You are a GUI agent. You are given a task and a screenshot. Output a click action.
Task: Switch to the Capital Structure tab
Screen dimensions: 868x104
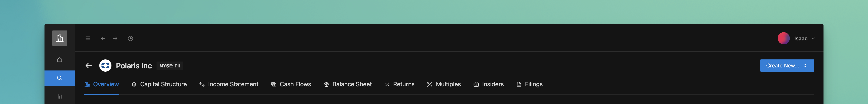click(x=159, y=84)
